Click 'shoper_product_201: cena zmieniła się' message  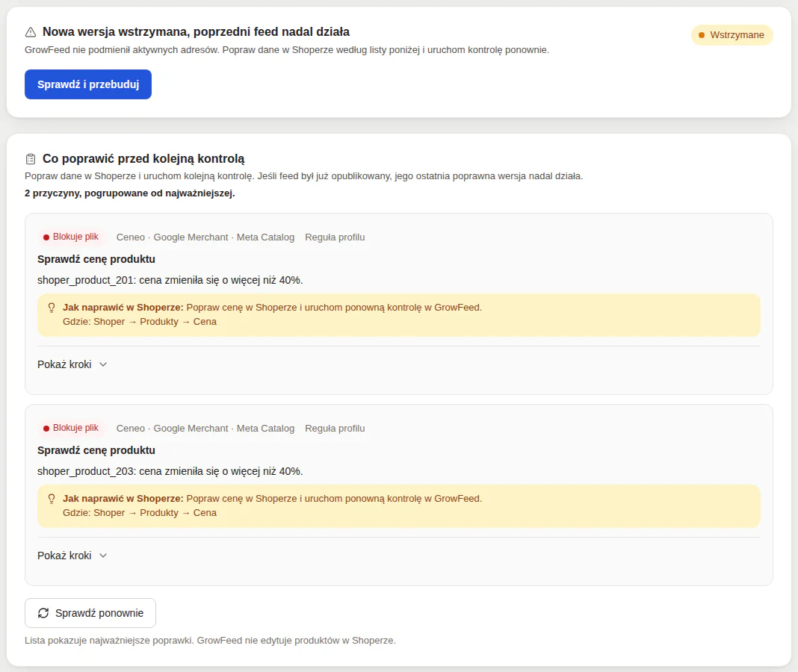coord(170,280)
